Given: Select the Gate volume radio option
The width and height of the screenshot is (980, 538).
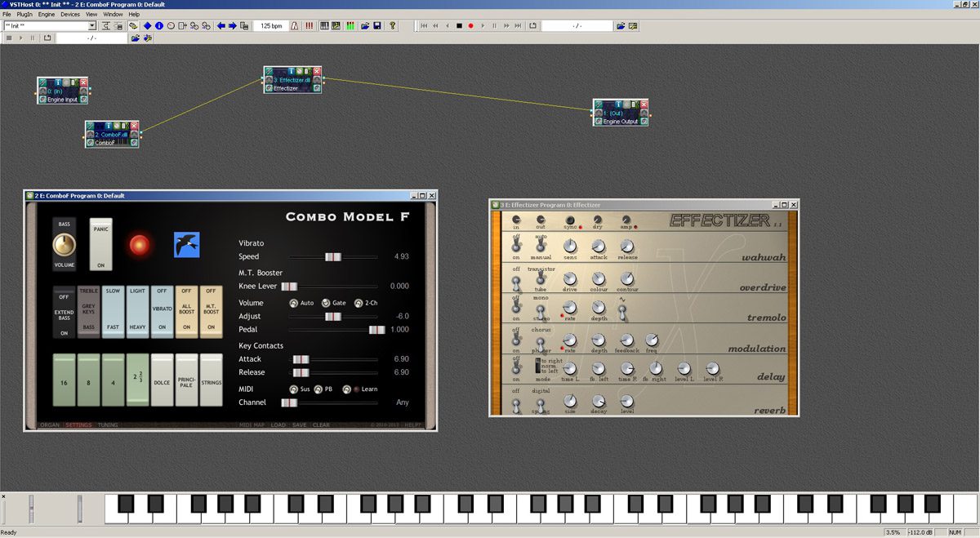Looking at the screenshot, I should pos(325,303).
